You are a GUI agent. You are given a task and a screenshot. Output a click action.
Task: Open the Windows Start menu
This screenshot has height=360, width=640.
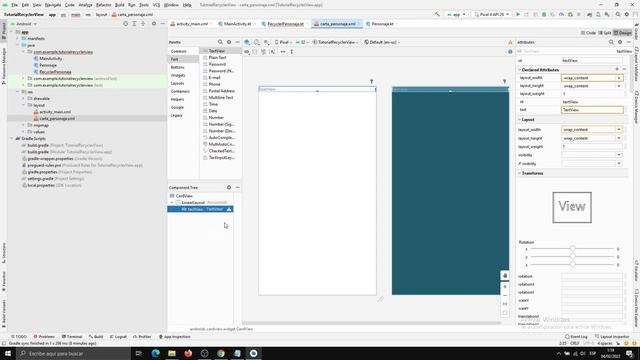coord(8,353)
